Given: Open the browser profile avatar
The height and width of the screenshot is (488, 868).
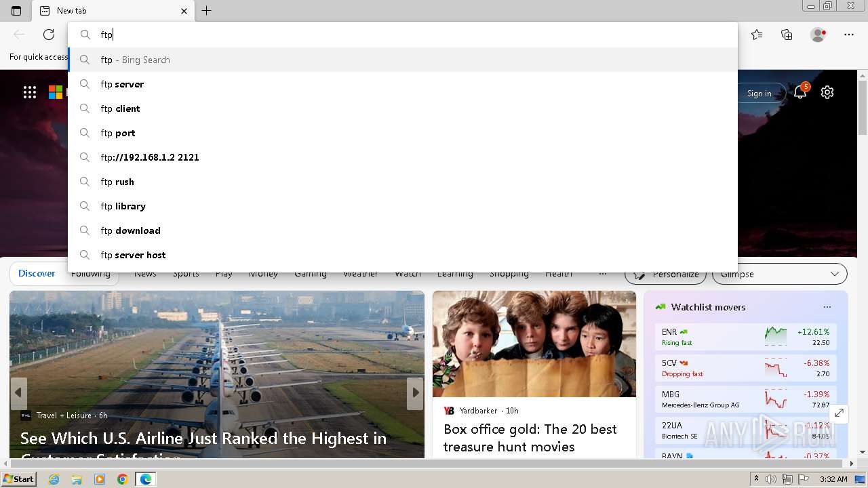Looking at the screenshot, I should [x=818, y=35].
